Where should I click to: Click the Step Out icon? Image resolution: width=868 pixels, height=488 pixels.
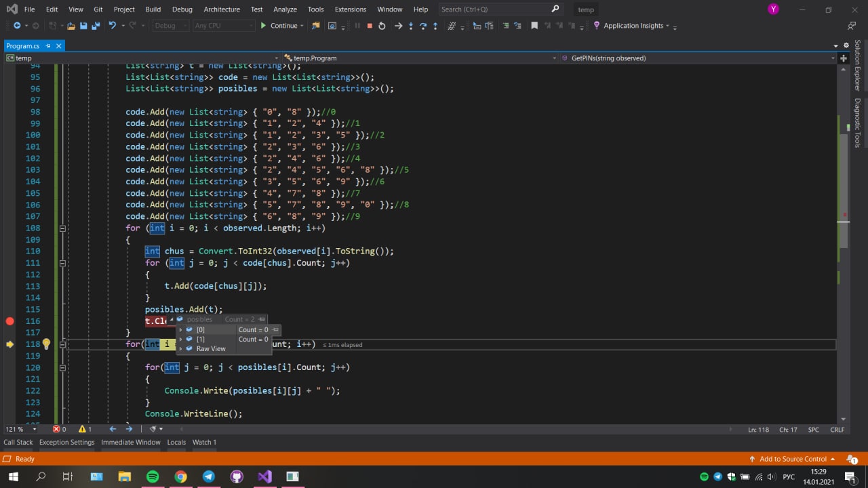point(435,26)
